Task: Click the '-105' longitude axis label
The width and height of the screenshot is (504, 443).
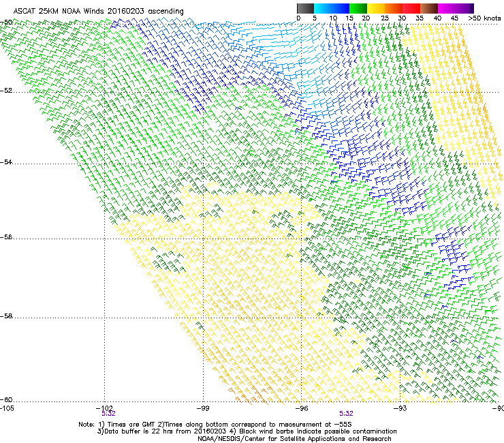Action: (7, 408)
